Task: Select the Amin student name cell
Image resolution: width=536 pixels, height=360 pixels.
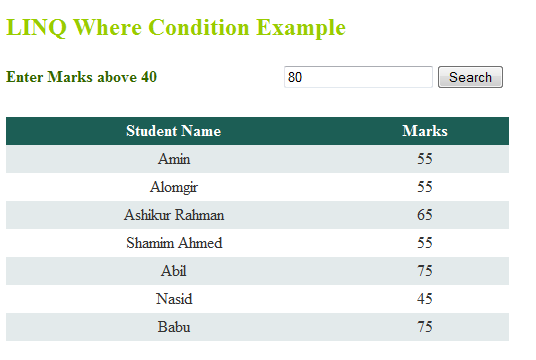Action: click(174, 159)
